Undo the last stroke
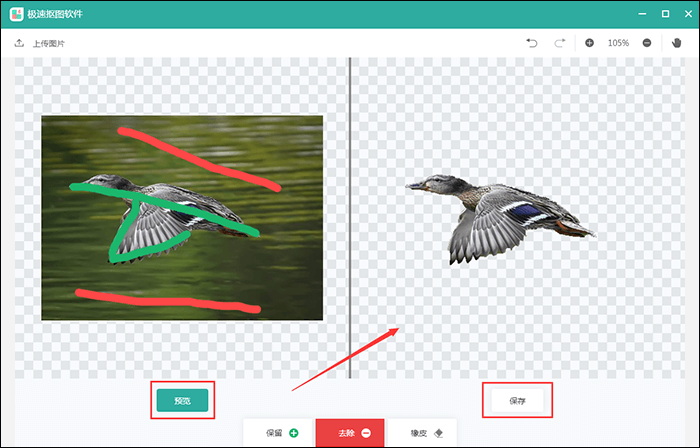700x448 pixels. click(531, 43)
